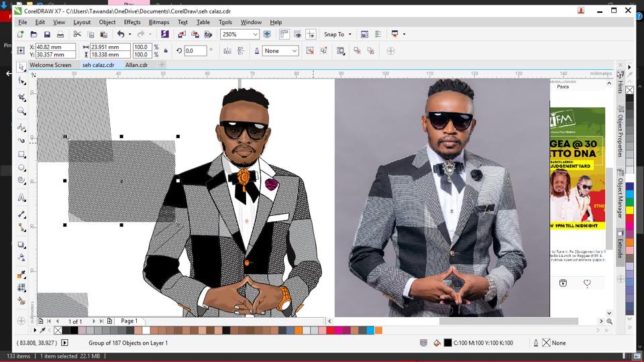Open the Application Launcher dropdown arrow
The height and width of the screenshot is (362, 644).
404,34
